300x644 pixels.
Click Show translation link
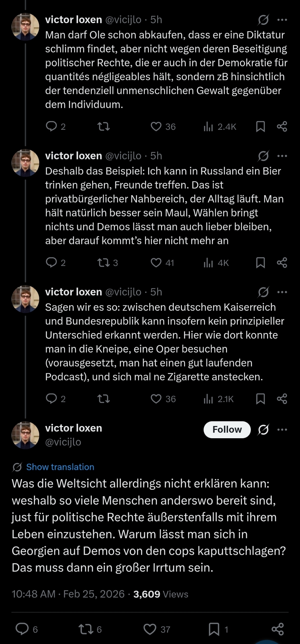60,467
